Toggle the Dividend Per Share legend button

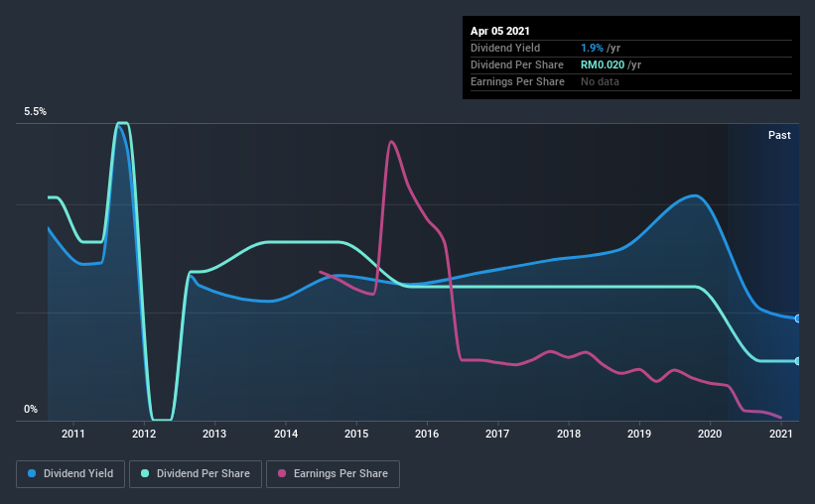[x=196, y=474]
